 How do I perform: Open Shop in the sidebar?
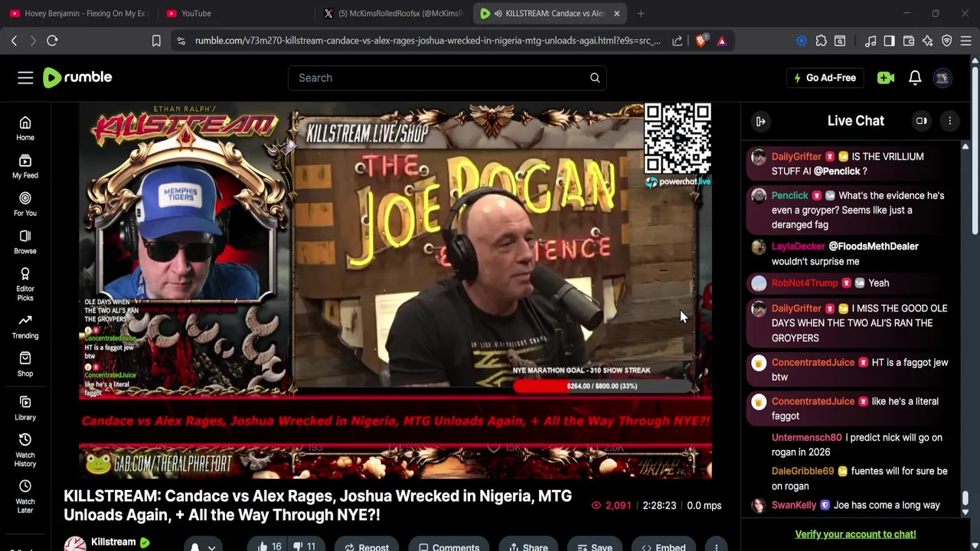(x=25, y=364)
